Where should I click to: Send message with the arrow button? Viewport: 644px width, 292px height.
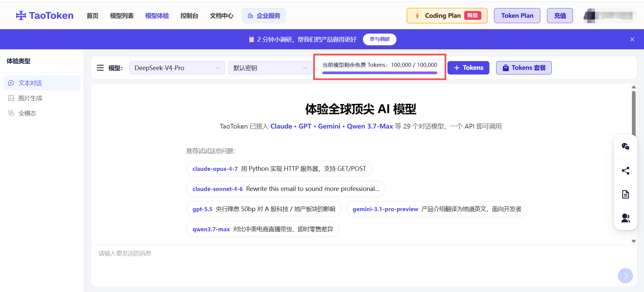(x=625, y=276)
